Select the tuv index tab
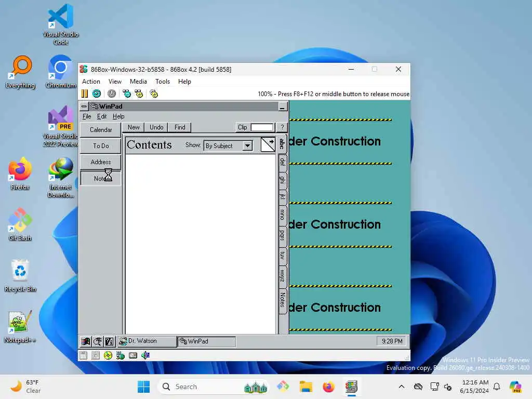The image size is (532, 399). pyautogui.click(x=282, y=256)
